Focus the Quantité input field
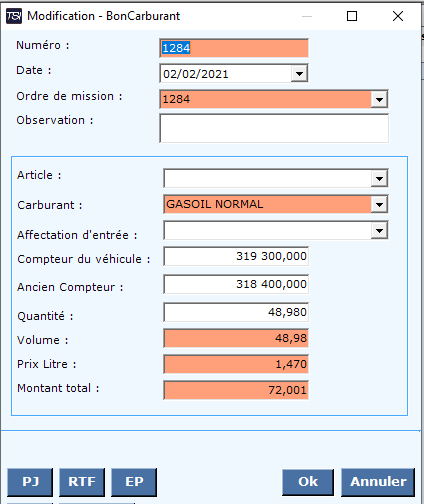This screenshot has height=504, width=424. [x=236, y=312]
